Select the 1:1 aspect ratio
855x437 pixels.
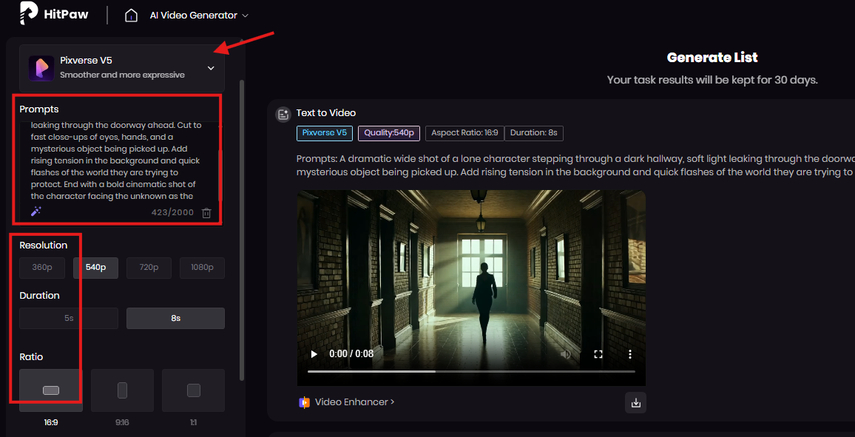194,390
